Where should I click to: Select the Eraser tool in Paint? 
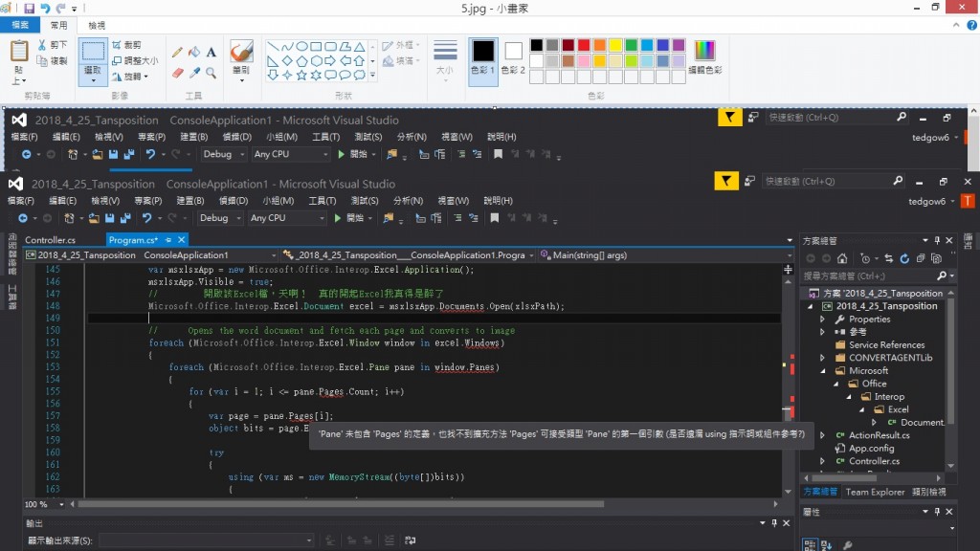pyautogui.click(x=177, y=73)
